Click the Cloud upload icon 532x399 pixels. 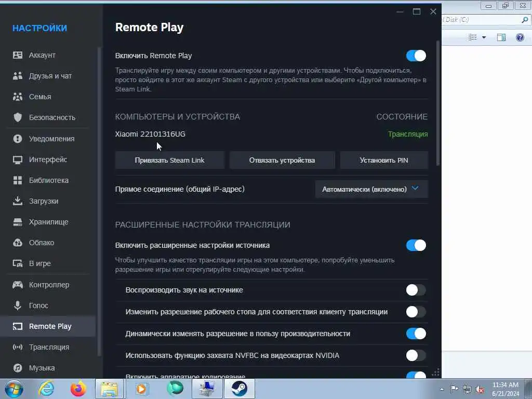[x=18, y=243]
